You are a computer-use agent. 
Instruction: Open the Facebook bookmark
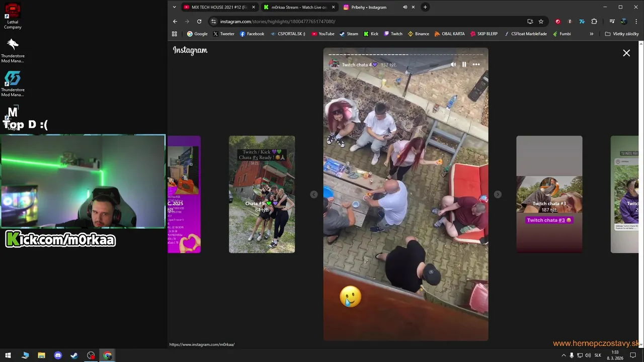(252, 34)
